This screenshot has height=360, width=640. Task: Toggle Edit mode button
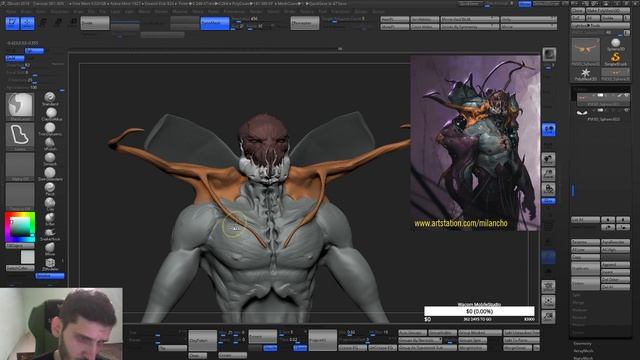tap(12, 23)
